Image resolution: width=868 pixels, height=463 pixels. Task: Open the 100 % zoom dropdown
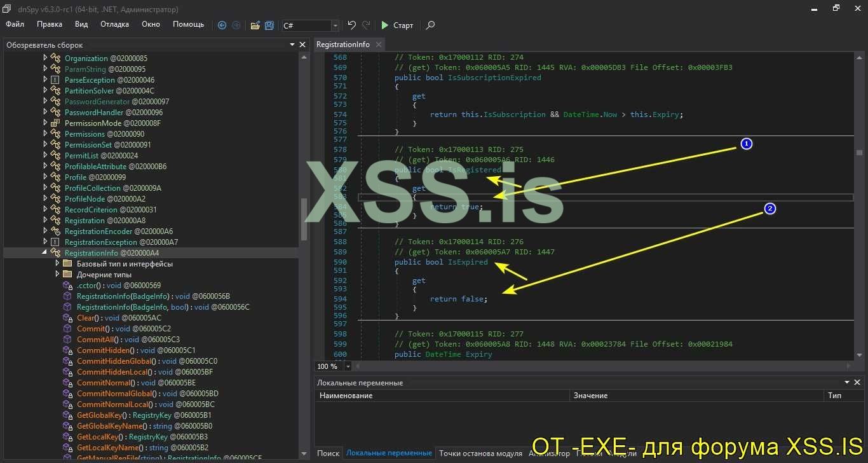point(348,366)
